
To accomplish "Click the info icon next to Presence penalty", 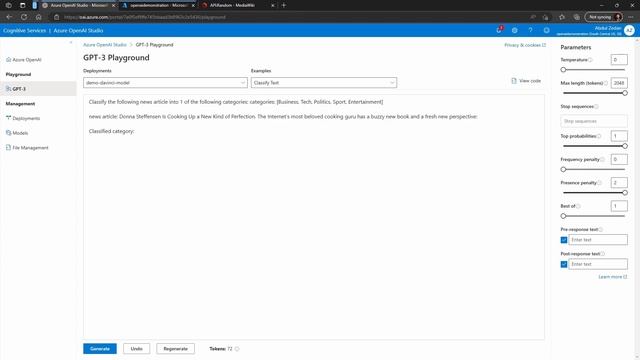I will click(600, 183).
